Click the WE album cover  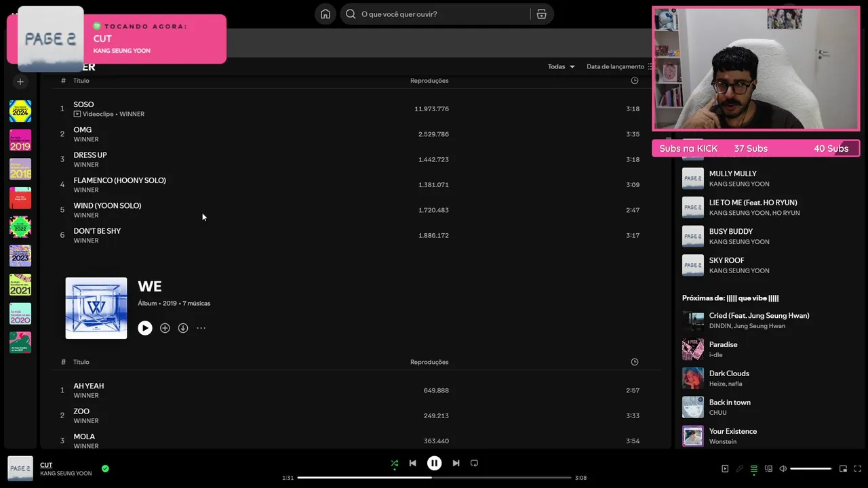(x=96, y=308)
